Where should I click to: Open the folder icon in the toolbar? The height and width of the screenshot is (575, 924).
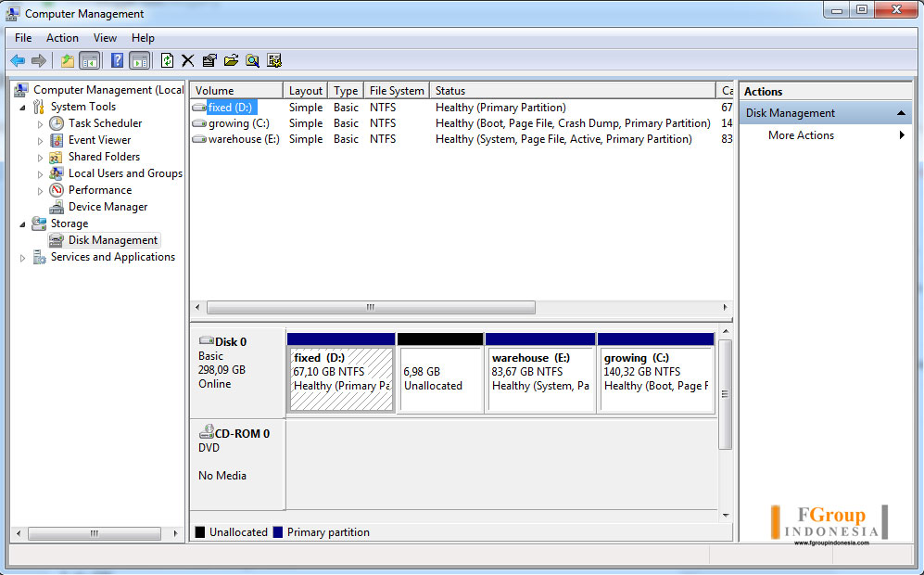[x=231, y=59]
